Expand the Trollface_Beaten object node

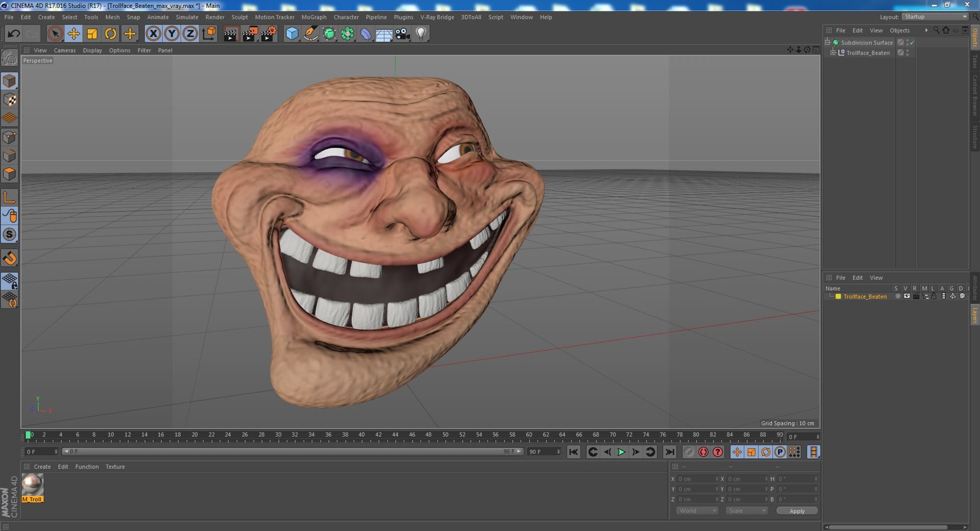click(x=833, y=53)
